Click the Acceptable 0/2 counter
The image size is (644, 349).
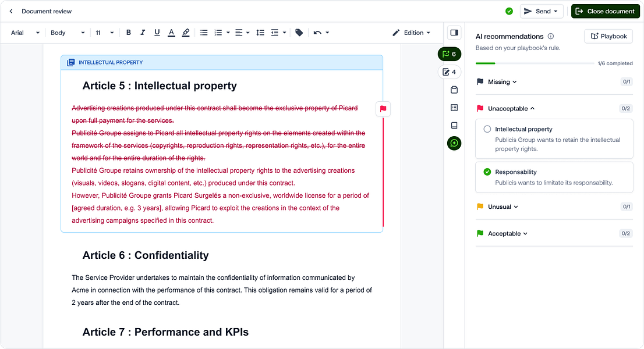[x=625, y=233]
